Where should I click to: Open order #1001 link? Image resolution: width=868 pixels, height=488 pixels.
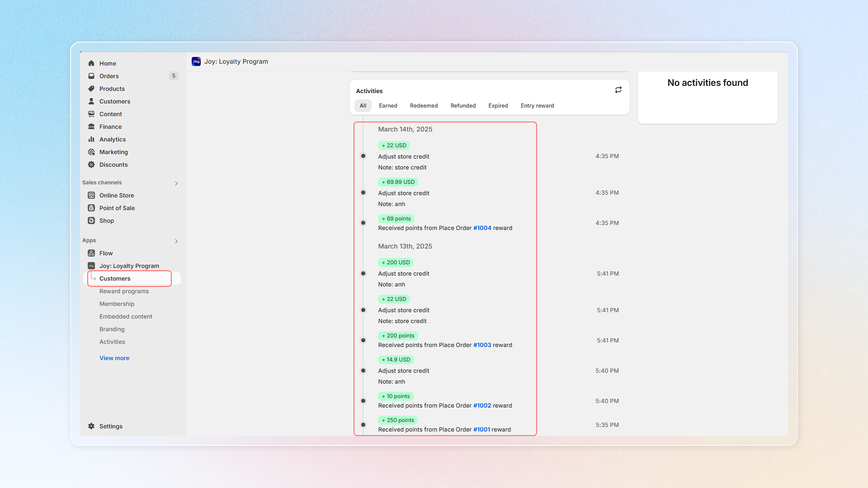(481, 430)
